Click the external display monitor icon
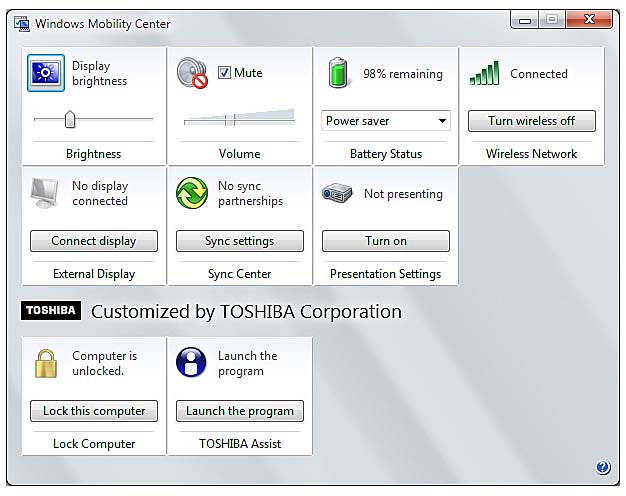Viewport: 626px width, 496px height. click(x=45, y=193)
